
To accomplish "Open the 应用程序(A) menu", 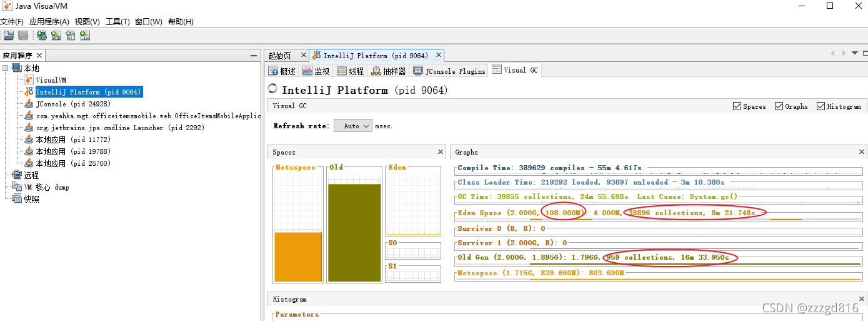I will tap(49, 21).
